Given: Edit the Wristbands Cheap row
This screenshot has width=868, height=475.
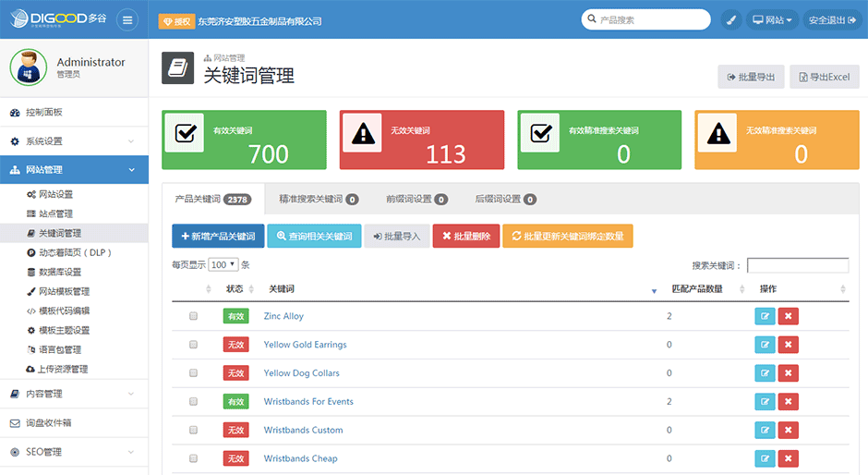Looking at the screenshot, I should pyautogui.click(x=765, y=458).
